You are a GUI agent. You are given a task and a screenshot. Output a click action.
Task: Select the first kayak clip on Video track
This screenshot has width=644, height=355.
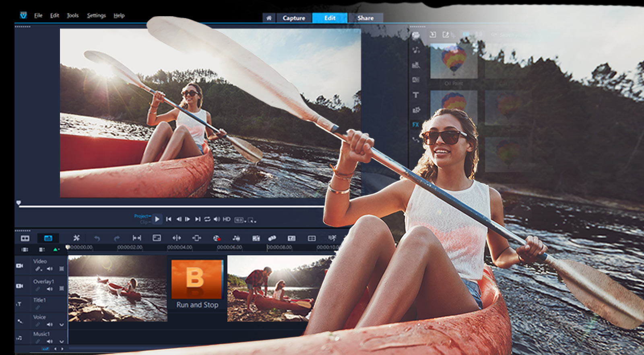[x=118, y=288]
